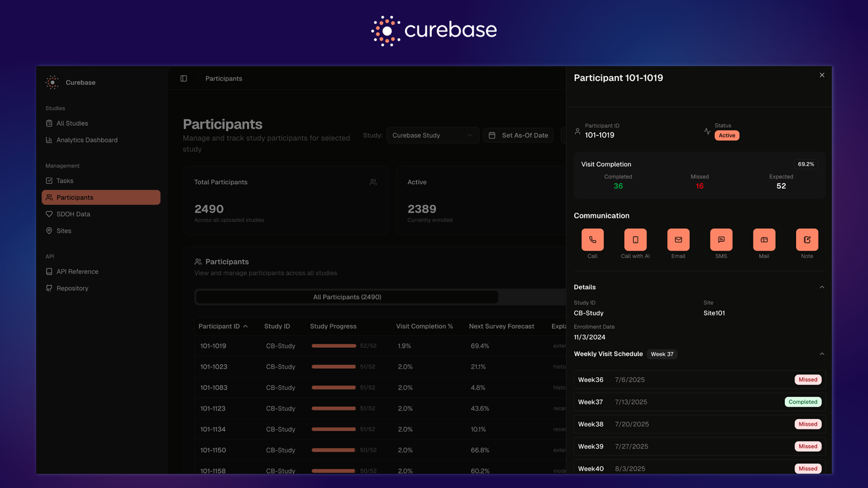Click the Curebase logo in sidebar

coord(52,82)
